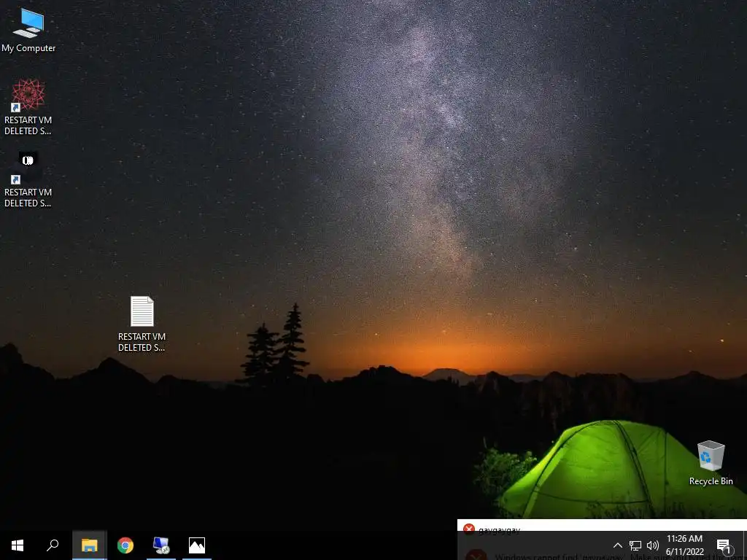
Task: Expand hidden system tray icons chevron
Action: [617, 545]
